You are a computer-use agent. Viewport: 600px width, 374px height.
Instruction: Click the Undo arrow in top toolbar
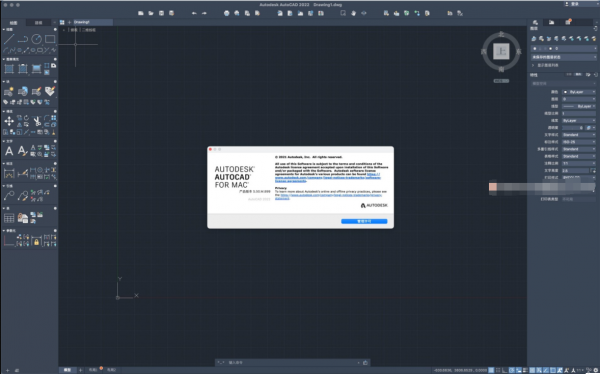click(194, 13)
